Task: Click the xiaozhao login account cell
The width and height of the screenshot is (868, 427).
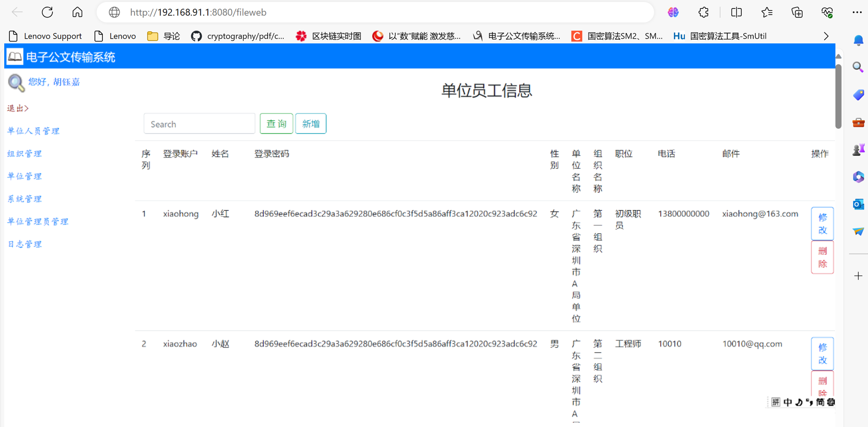Action: (180, 344)
